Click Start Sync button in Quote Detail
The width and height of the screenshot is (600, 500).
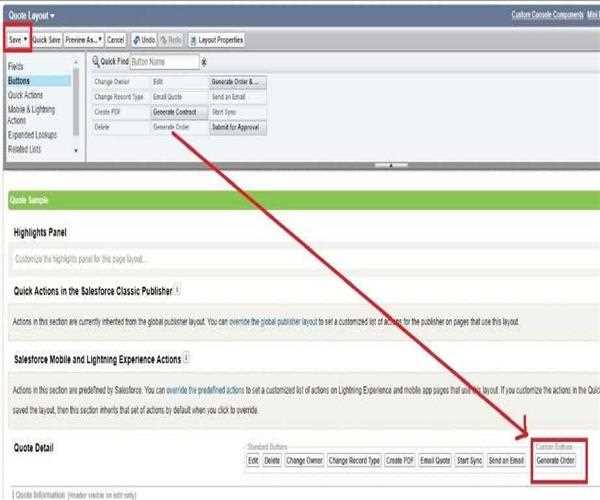[469, 461]
